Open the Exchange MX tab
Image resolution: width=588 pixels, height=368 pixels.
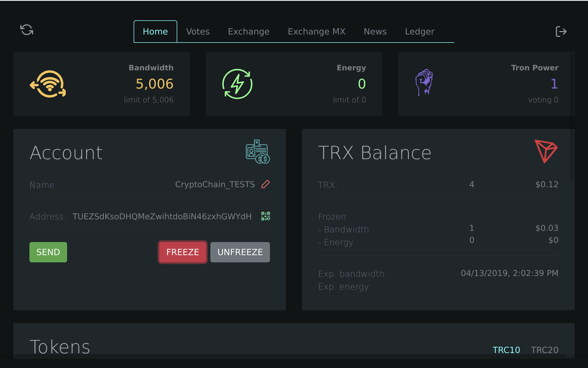[316, 32]
